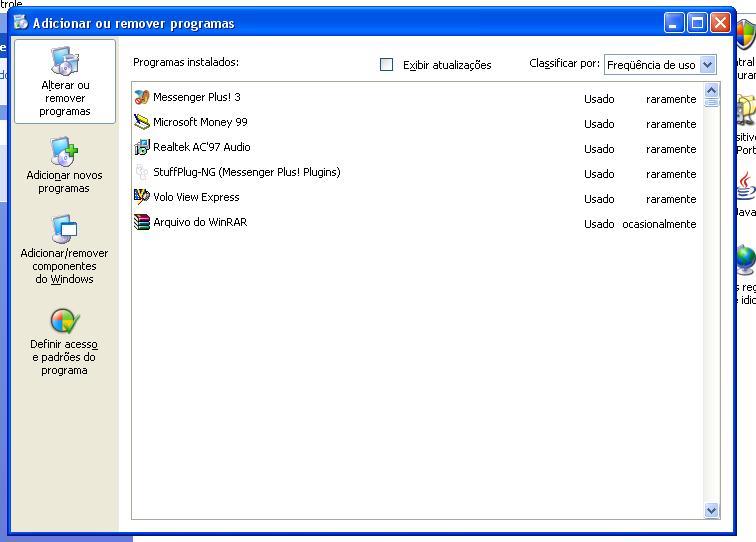Select the Volo View Express entry
756x542 pixels.
pos(416,198)
